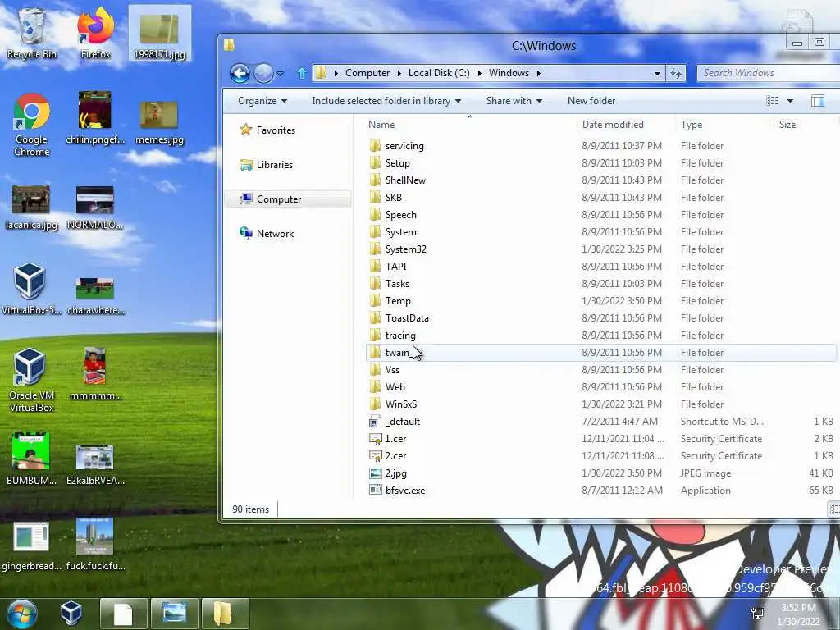This screenshot has width=840, height=630.
Task: Sort files by the Type column
Action: point(724,125)
